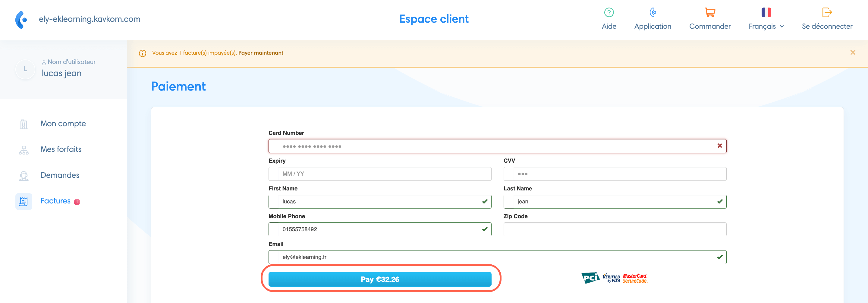Click the Application link in header
The width and height of the screenshot is (868, 303).
pos(653,26)
